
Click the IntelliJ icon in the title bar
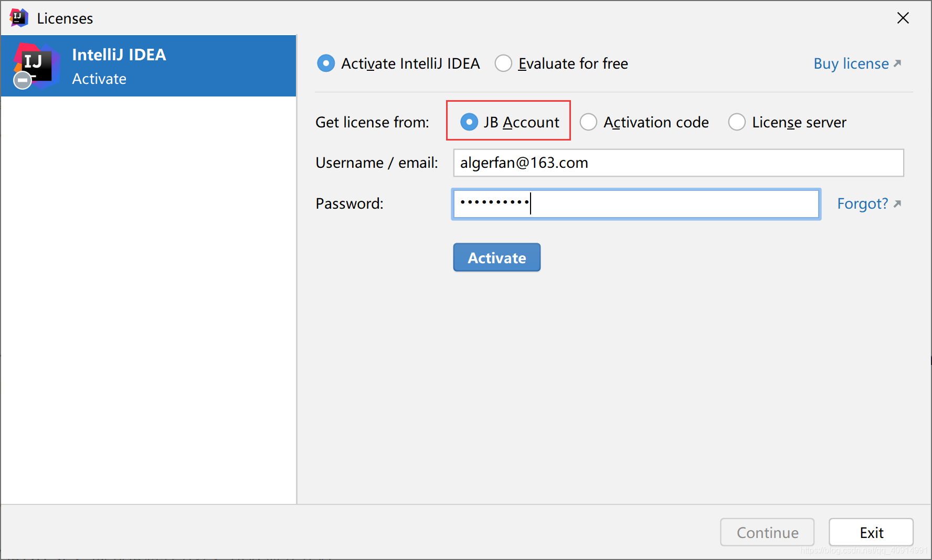pos(19,18)
